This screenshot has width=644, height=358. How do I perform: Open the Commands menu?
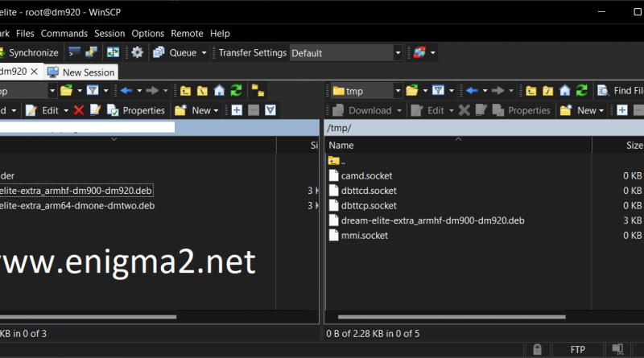(x=64, y=34)
